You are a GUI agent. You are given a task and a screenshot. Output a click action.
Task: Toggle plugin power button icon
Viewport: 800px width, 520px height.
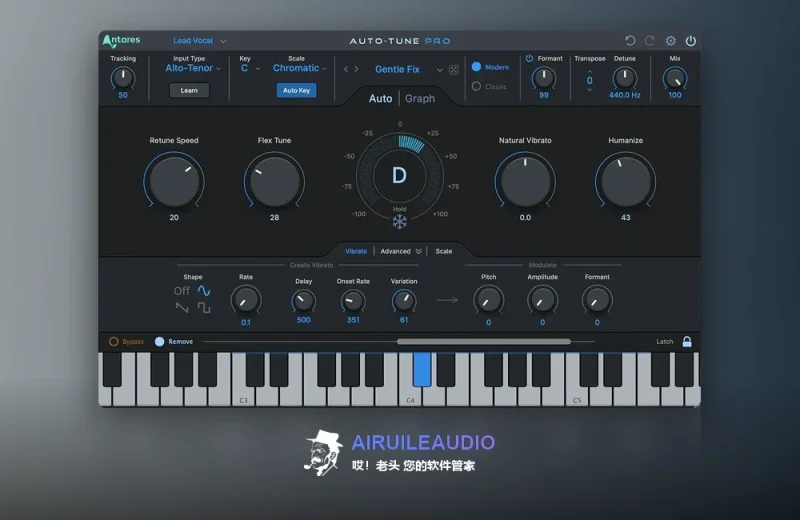point(690,41)
